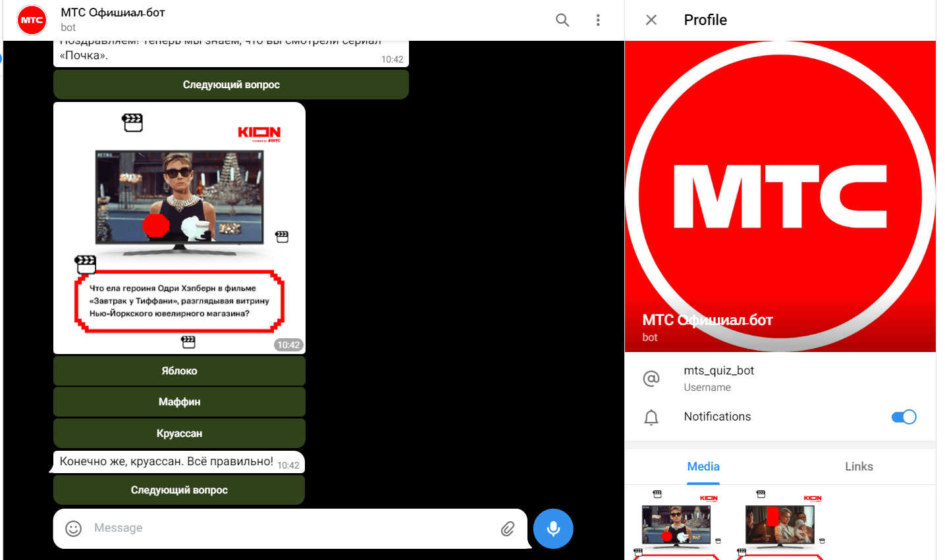
Task: Open the Audrey Hepburn quiz image in the chat
Action: click(179, 228)
